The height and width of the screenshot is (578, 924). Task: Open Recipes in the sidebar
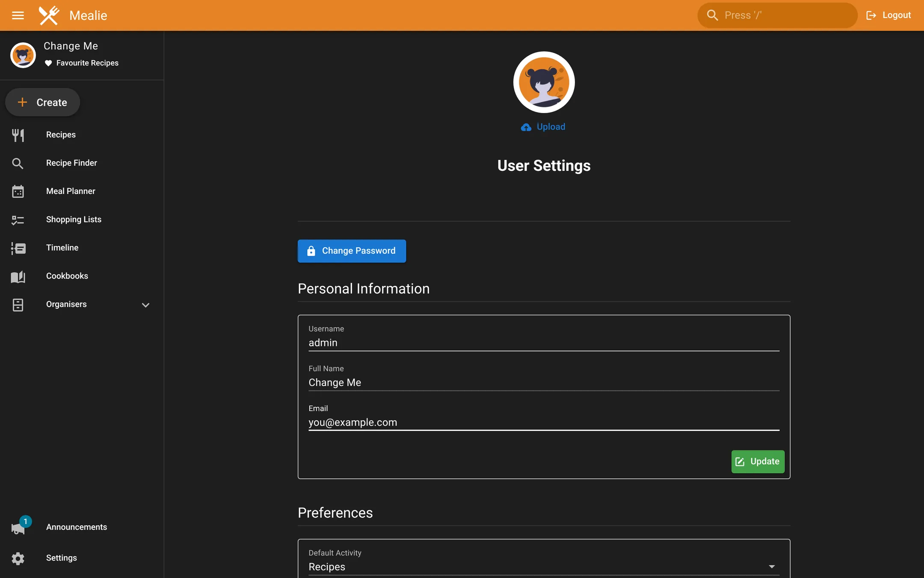point(61,134)
